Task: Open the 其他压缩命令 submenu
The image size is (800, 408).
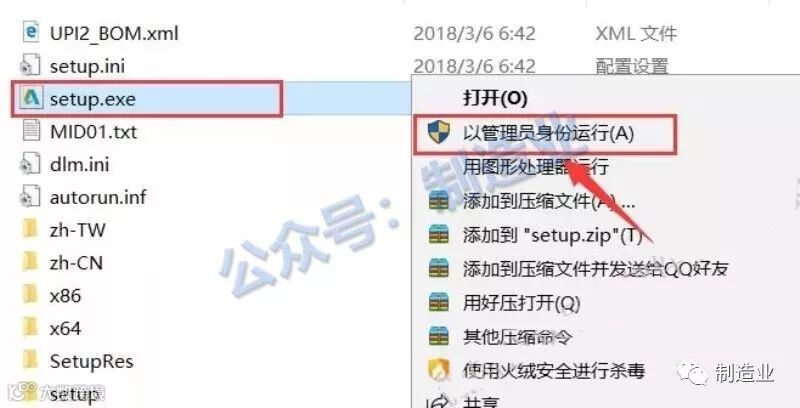Action: tap(517, 337)
